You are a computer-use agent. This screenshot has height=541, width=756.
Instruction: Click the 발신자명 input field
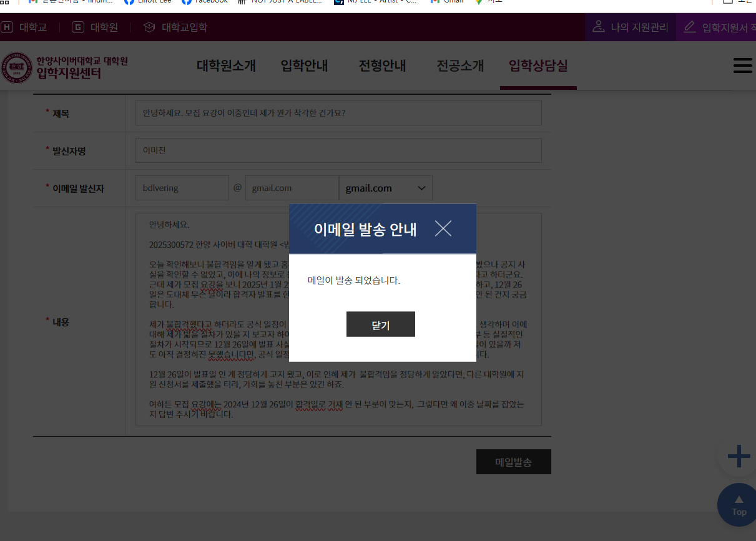[338, 150]
